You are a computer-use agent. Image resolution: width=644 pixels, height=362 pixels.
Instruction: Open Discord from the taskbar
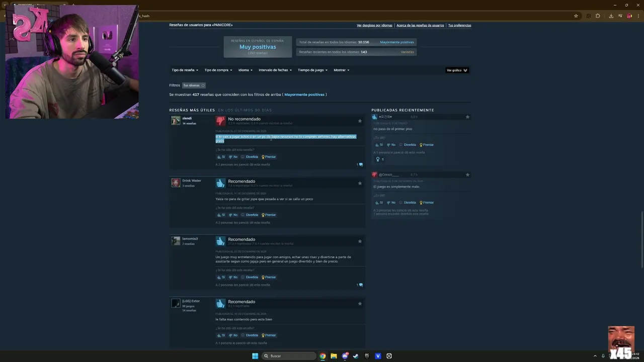pyautogui.click(x=345, y=356)
